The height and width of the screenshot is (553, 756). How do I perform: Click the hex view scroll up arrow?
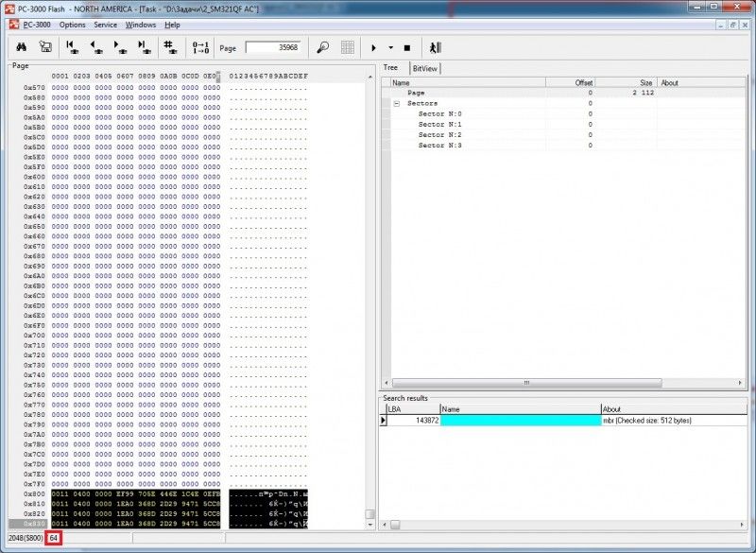coord(370,78)
